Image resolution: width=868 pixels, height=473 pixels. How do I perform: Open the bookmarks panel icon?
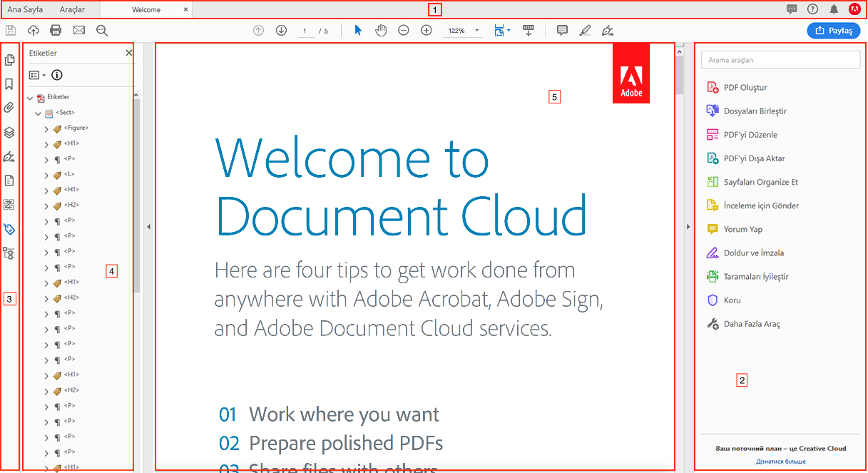coord(9,84)
